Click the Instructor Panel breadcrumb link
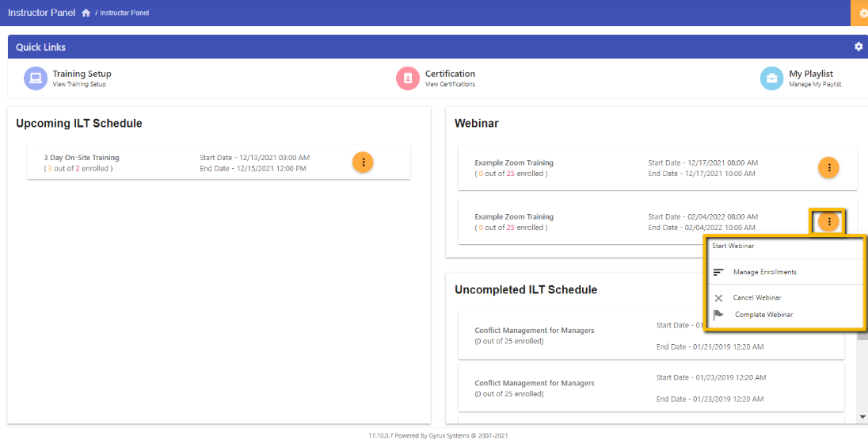868x440 pixels. click(x=124, y=13)
